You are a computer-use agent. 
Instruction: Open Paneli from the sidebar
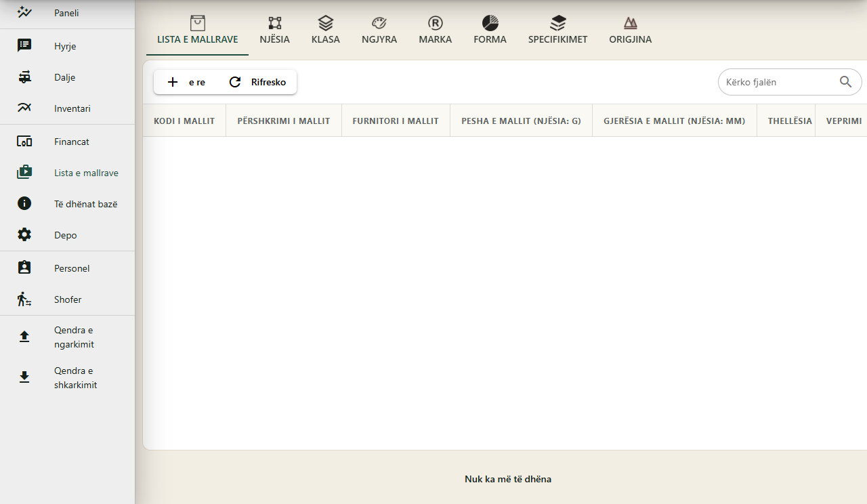click(67, 12)
